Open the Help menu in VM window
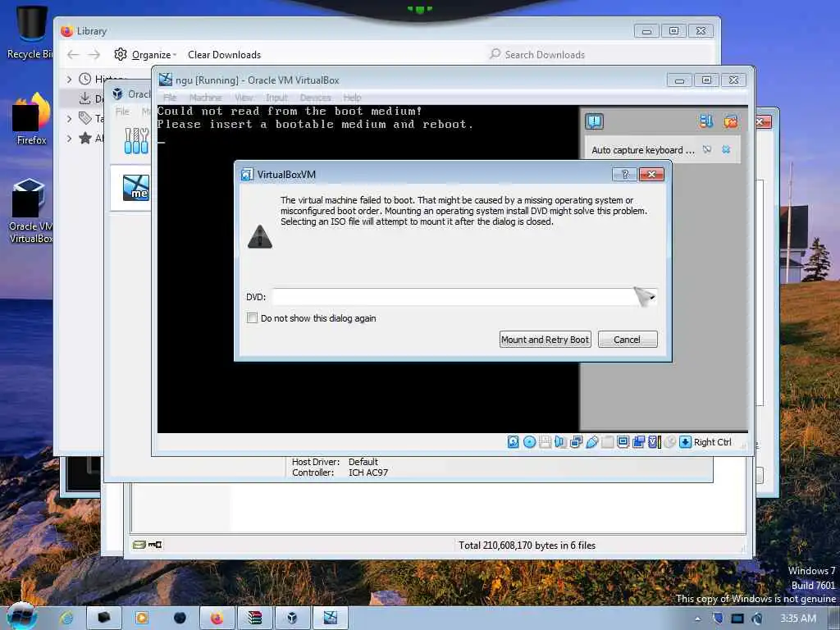 coord(352,98)
